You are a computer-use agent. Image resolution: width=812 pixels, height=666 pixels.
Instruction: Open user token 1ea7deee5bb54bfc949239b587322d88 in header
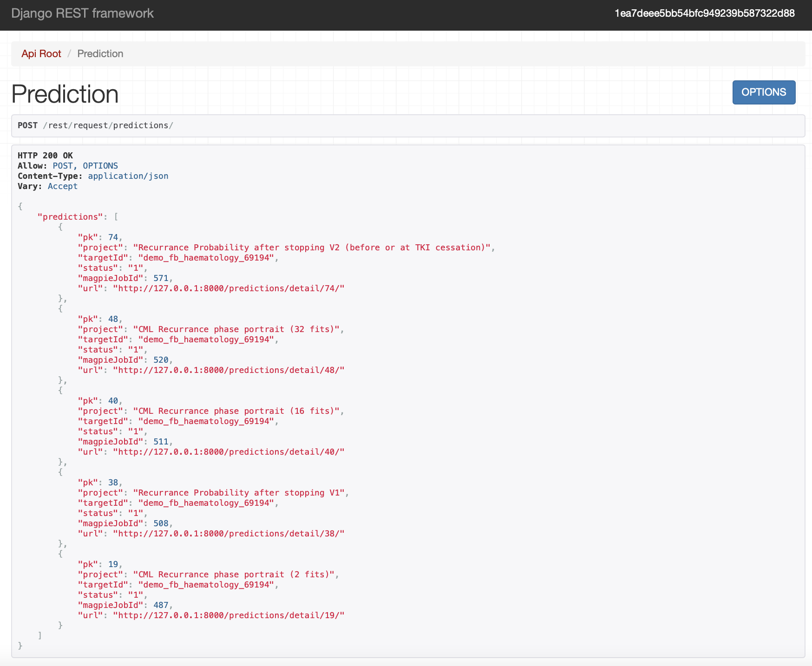click(x=705, y=13)
